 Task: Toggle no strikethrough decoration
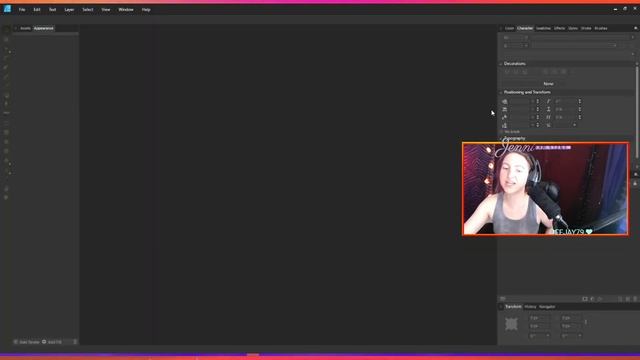546,72
